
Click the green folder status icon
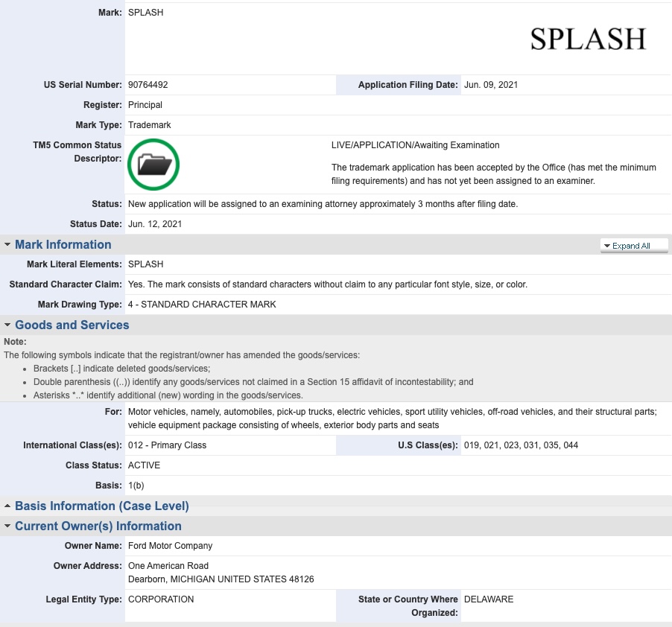pyautogui.click(x=153, y=165)
